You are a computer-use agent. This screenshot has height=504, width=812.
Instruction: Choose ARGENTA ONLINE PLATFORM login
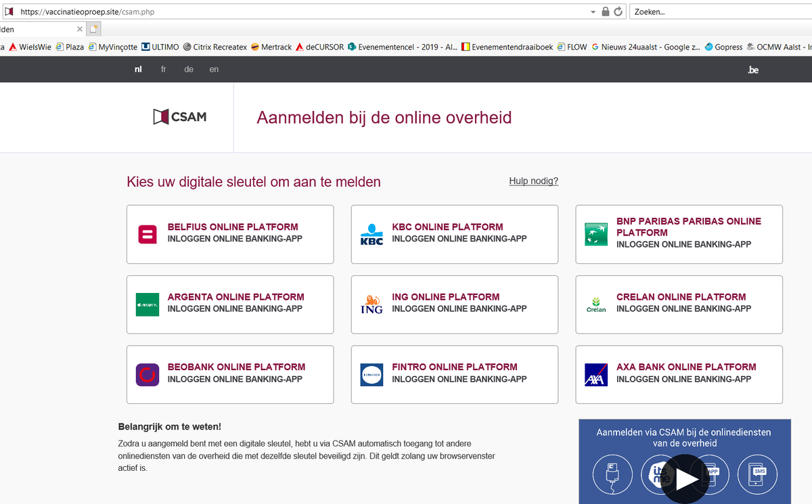(230, 304)
